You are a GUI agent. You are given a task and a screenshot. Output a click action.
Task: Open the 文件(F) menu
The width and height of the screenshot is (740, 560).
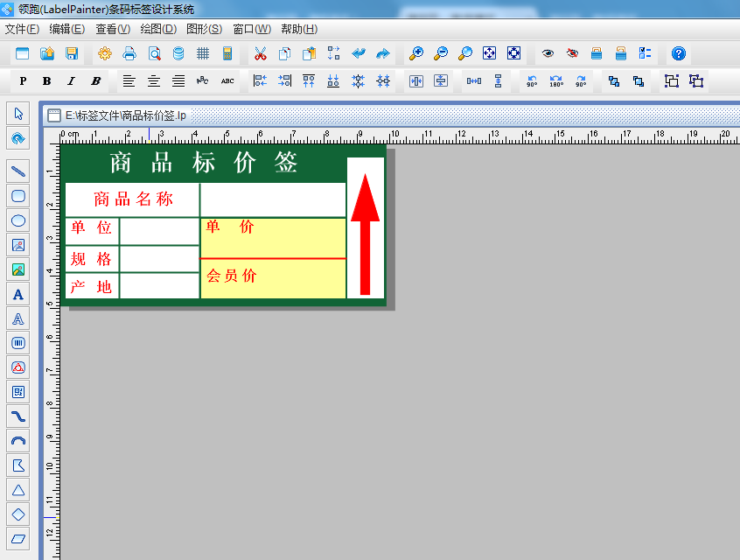point(22,29)
